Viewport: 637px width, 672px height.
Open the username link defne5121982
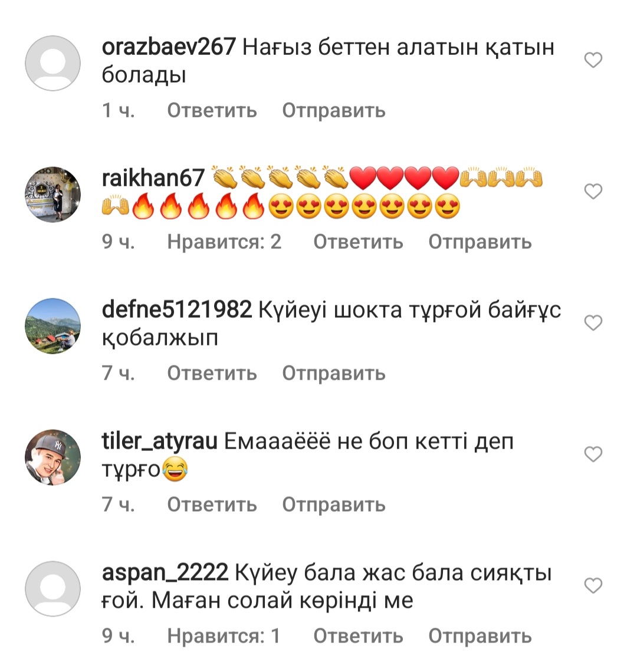177,310
